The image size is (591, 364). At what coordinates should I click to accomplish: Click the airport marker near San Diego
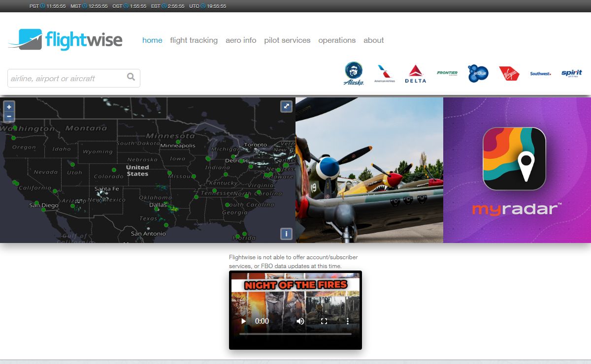pos(44,210)
